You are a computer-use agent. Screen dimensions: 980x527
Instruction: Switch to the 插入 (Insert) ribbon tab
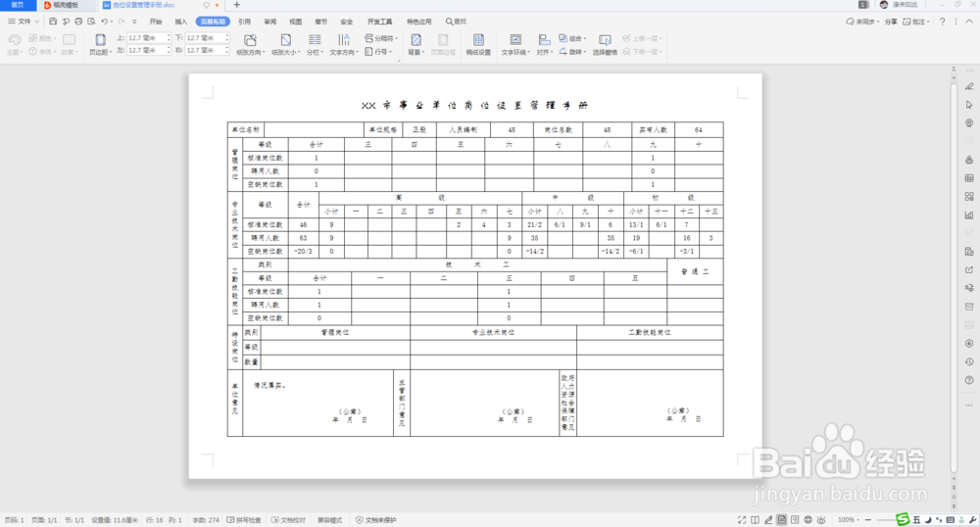(180, 22)
